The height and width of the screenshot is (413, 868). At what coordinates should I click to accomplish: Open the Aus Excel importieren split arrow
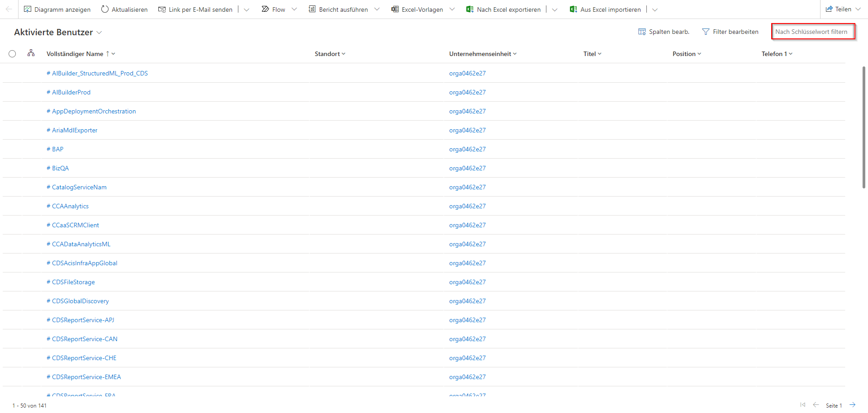pyautogui.click(x=655, y=9)
